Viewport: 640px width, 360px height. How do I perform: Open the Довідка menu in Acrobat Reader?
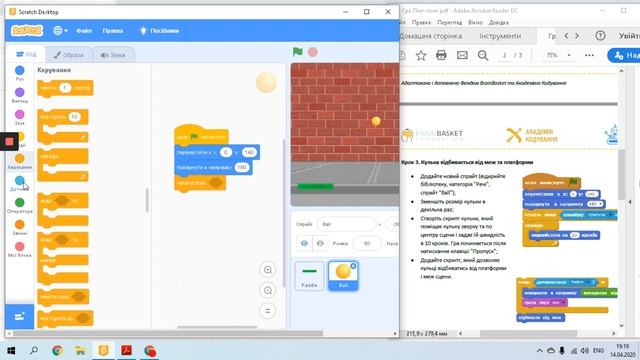(x=498, y=22)
